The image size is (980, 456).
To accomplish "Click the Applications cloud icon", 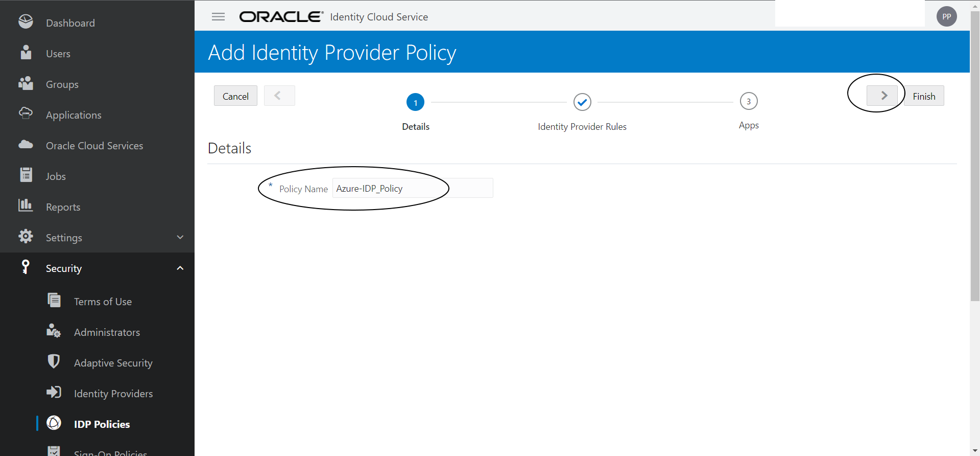I will pos(26,113).
